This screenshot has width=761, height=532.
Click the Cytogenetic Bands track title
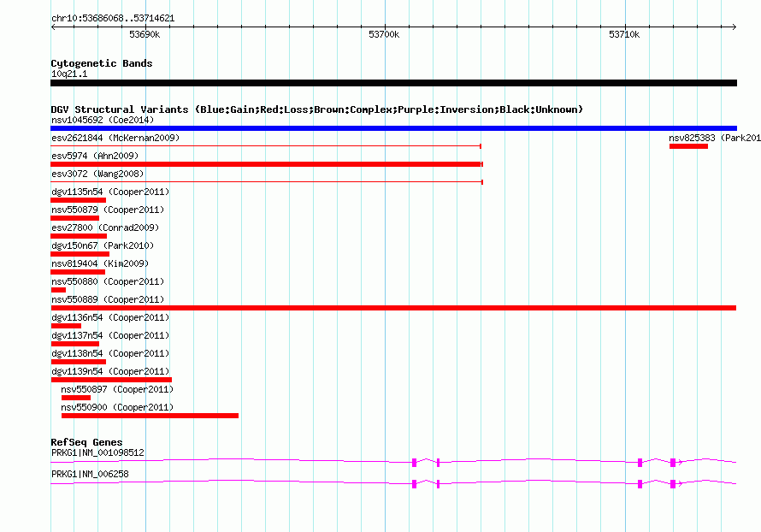[102, 63]
